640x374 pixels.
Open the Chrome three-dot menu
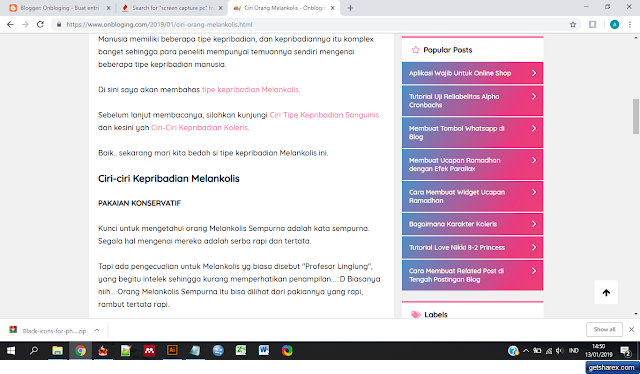pyautogui.click(x=630, y=24)
